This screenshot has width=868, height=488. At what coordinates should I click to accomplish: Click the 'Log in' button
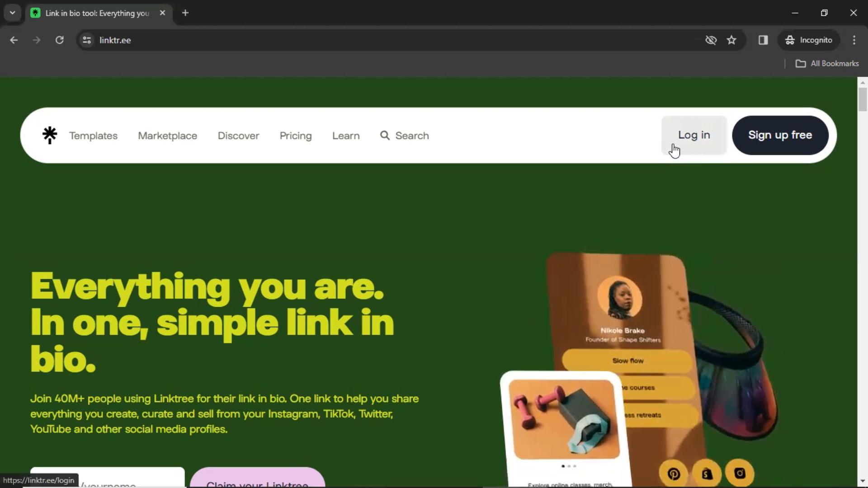click(693, 135)
